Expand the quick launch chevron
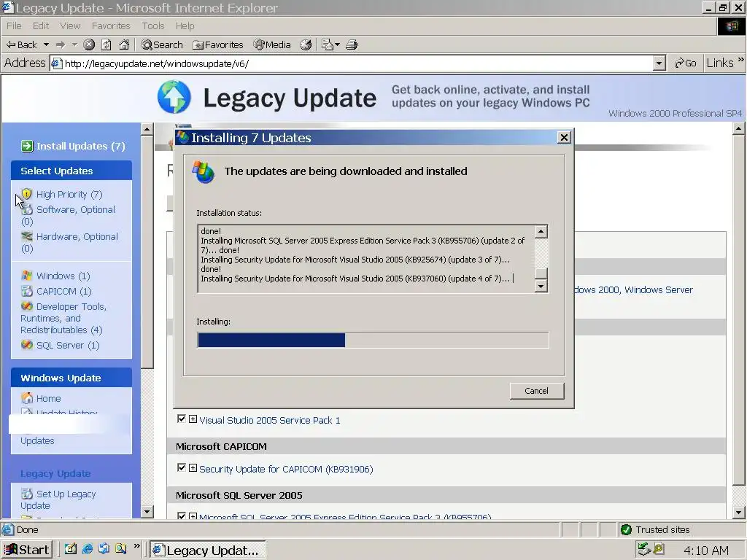Screen dimensions: 747x560 coord(137,546)
